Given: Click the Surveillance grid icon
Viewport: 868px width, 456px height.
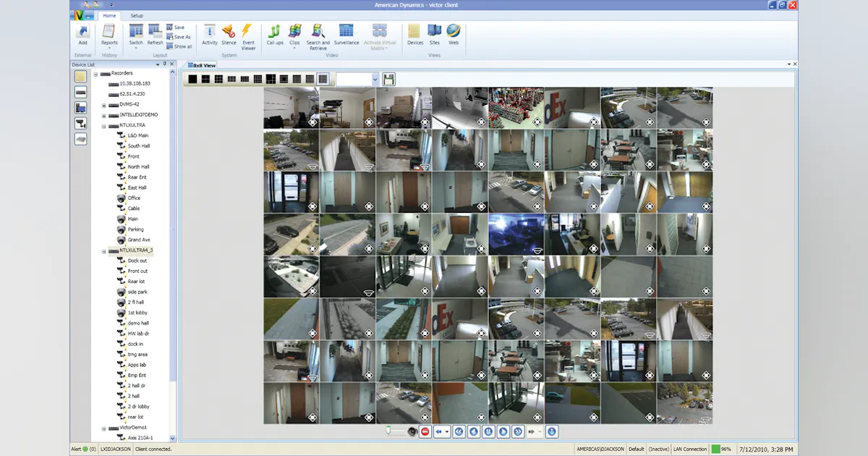Looking at the screenshot, I should (x=346, y=31).
